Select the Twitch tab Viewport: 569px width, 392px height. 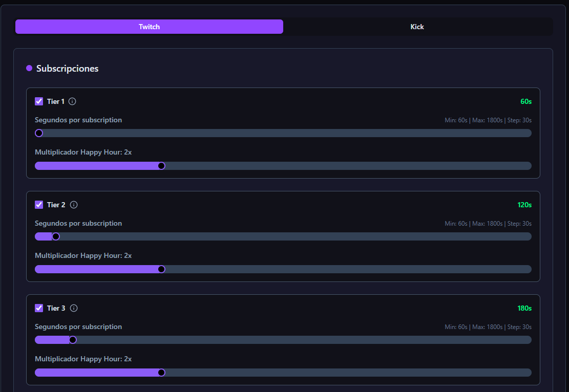click(149, 27)
